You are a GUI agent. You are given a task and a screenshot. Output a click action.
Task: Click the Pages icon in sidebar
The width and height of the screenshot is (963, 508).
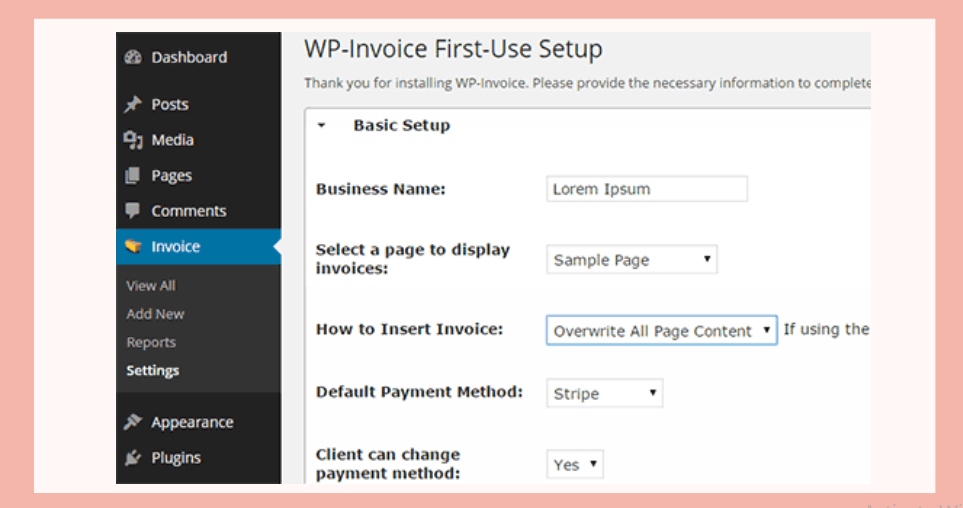[x=133, y=176]
